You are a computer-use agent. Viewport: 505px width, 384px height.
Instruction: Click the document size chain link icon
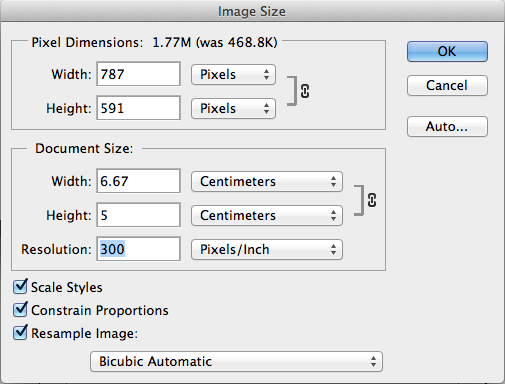[372, 200]
